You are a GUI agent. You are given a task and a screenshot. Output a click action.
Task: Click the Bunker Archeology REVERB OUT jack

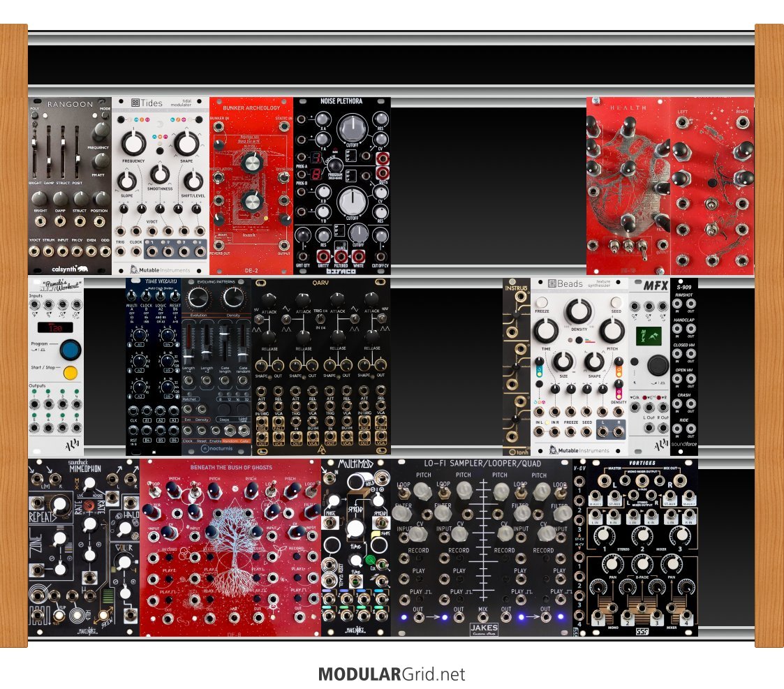(219, 245)
